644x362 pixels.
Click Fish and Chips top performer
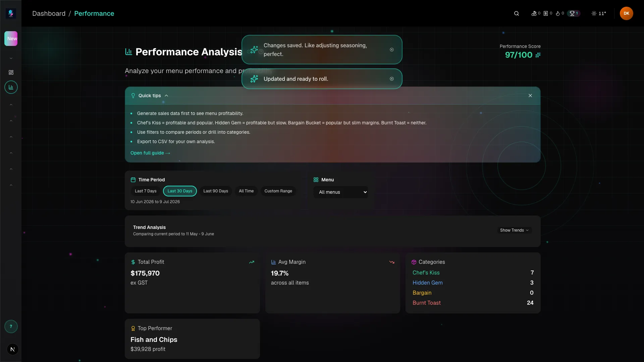point(154,340)
